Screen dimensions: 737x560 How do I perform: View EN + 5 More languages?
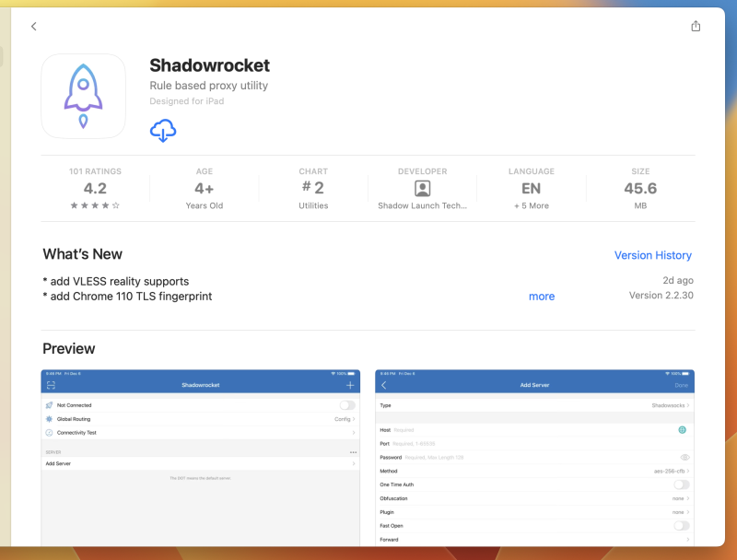532,189
